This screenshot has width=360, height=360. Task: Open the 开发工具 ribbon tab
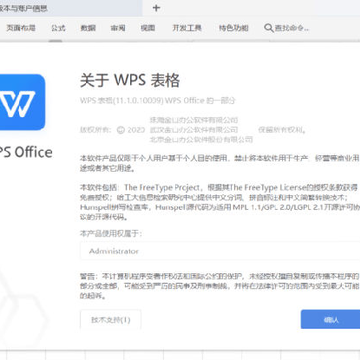(187, 28)
